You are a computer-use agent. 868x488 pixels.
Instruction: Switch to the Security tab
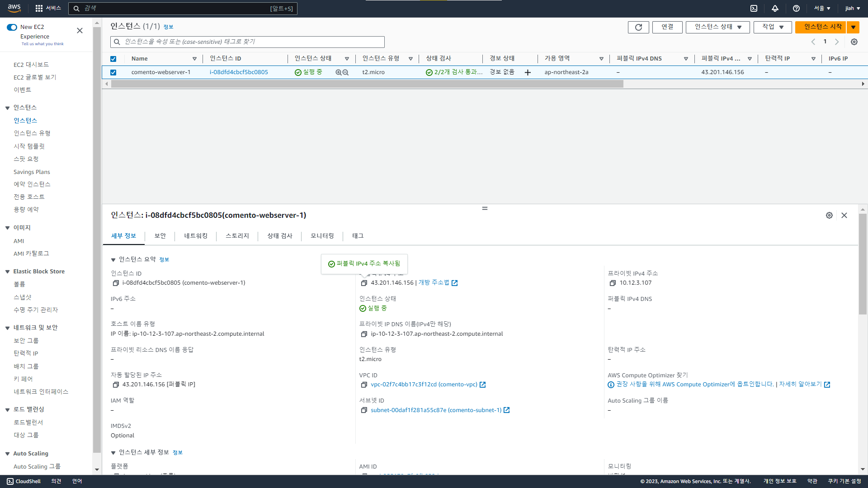[x=160, y=236]
